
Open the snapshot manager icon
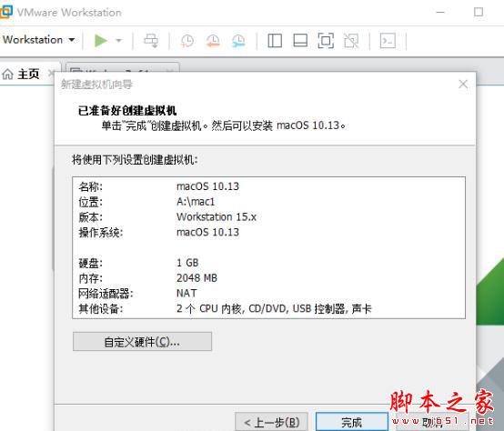tap(238, 41)
